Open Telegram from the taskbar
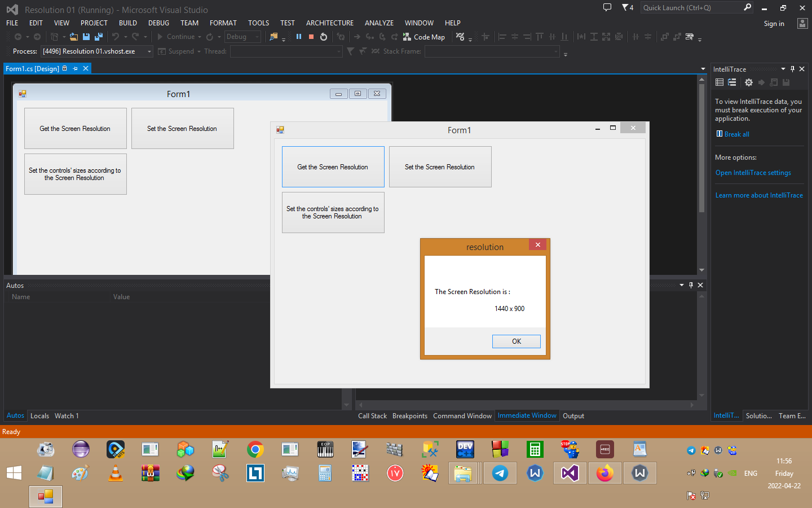The image size is (812, 508). (x=500, y=473)
